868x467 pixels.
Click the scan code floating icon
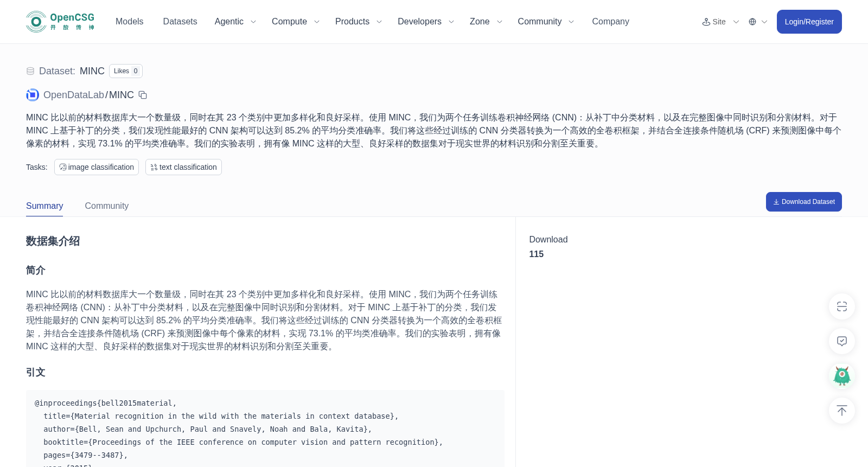click(842, 306)
